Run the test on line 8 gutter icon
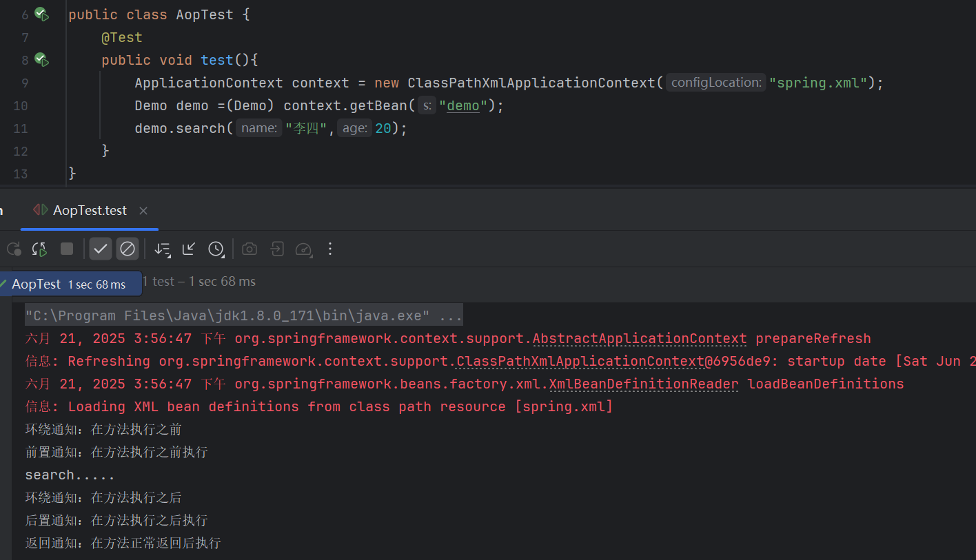 point(41,60)
